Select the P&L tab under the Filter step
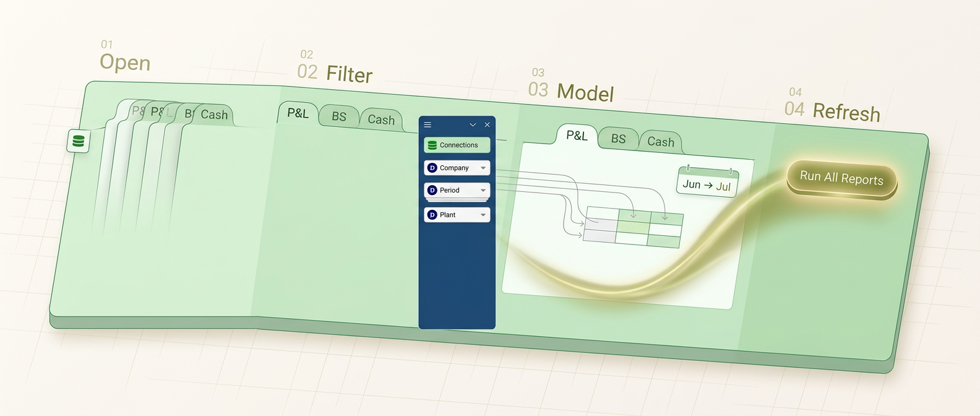The height and width of the screenshot is (416, 980). 298,113
